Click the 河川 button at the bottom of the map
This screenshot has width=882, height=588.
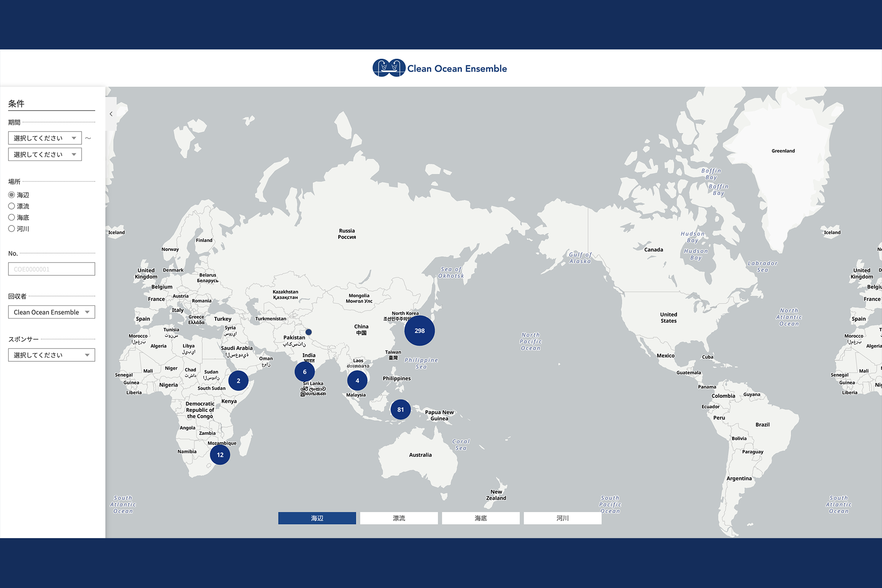(562, 518)
